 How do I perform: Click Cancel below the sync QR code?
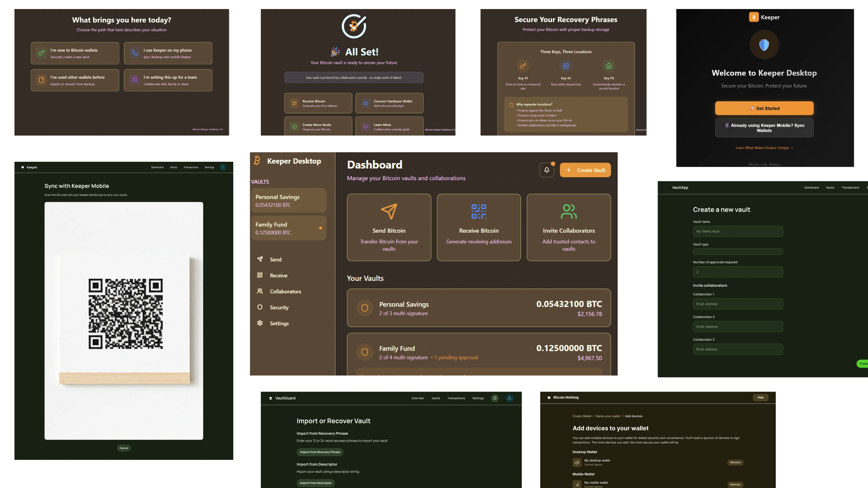[x=124, y=448]
